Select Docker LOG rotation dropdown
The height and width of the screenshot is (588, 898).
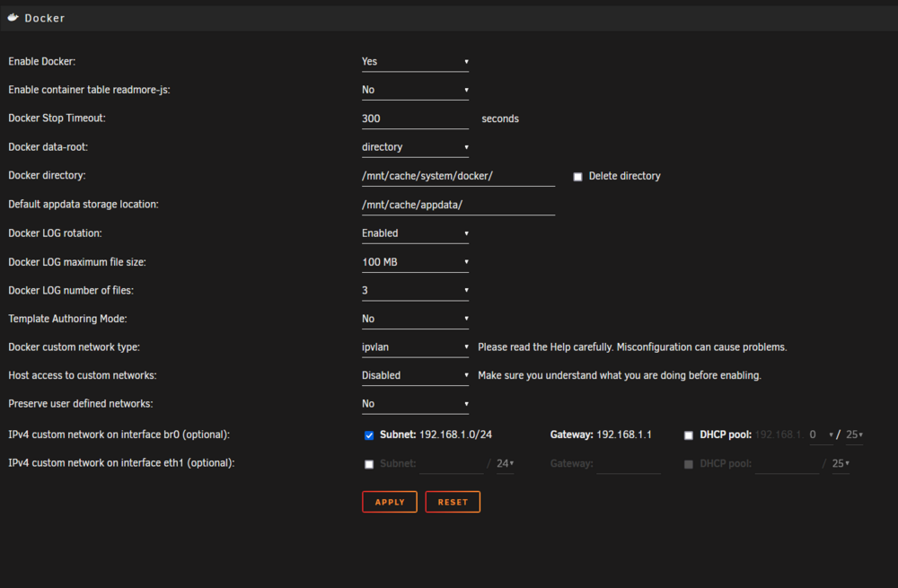tap(415, 233)
